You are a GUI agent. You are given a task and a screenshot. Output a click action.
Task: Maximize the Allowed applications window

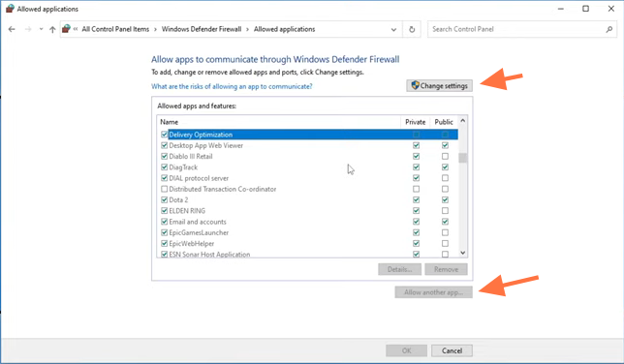pos(585,9)
